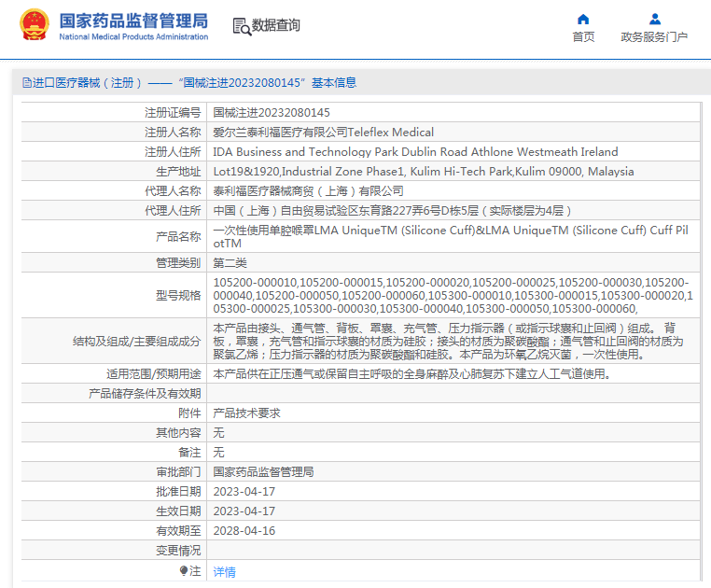Click the 适用范围/预期用途 label

click(153, 374)
